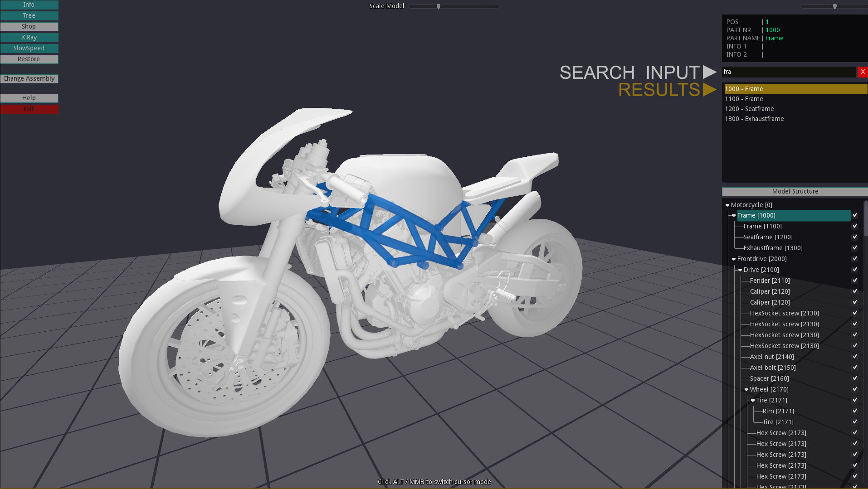Collapse the Motorcycle [0] tree node

point(727,205)
